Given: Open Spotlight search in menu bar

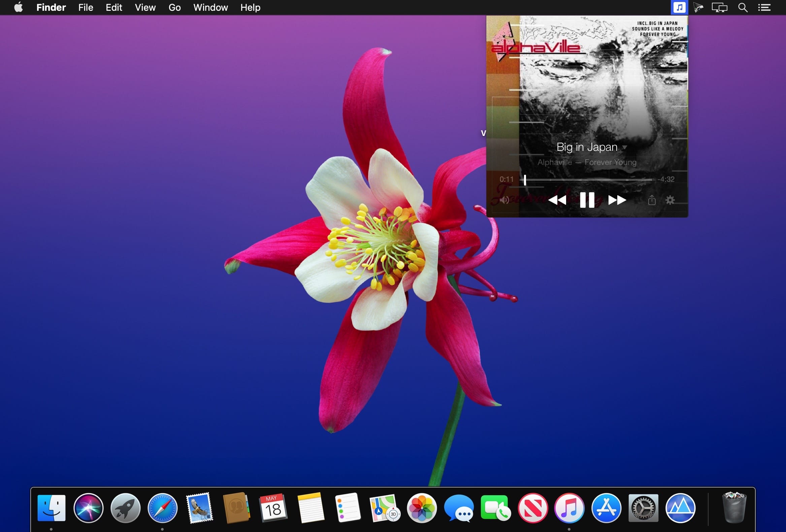Looking at the screenshot, I should (743, 7).
